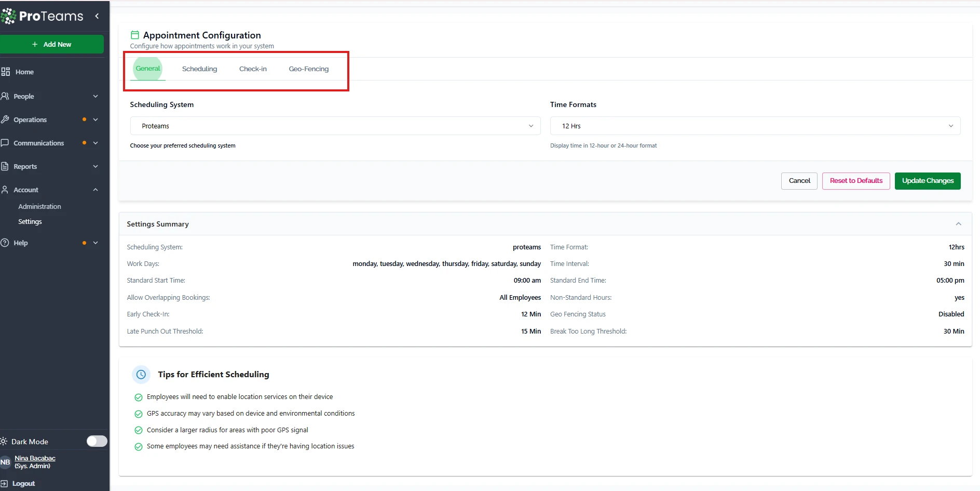Click the Operations wrench icon
The image size is (980, 491).
(5, 120)
